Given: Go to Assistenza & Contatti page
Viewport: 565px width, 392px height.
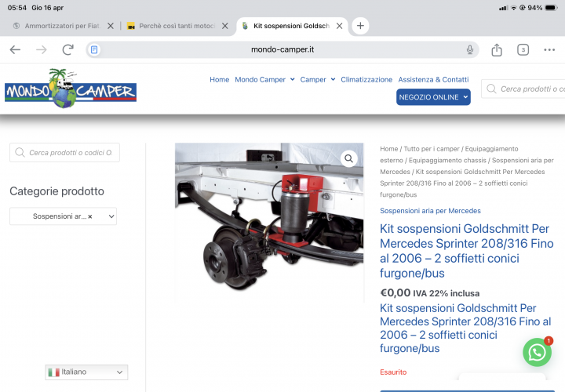Looking at the screenshot, I should pos(433,79).
